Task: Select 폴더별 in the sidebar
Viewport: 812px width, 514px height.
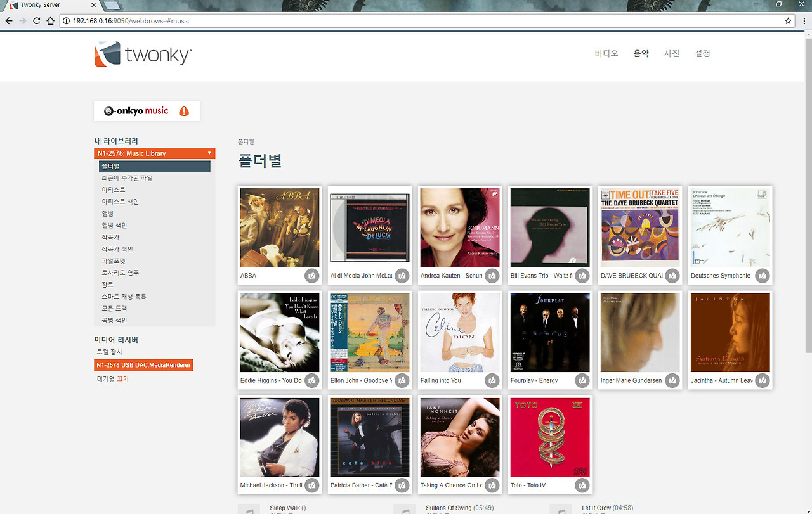Action: click(155, 166)
